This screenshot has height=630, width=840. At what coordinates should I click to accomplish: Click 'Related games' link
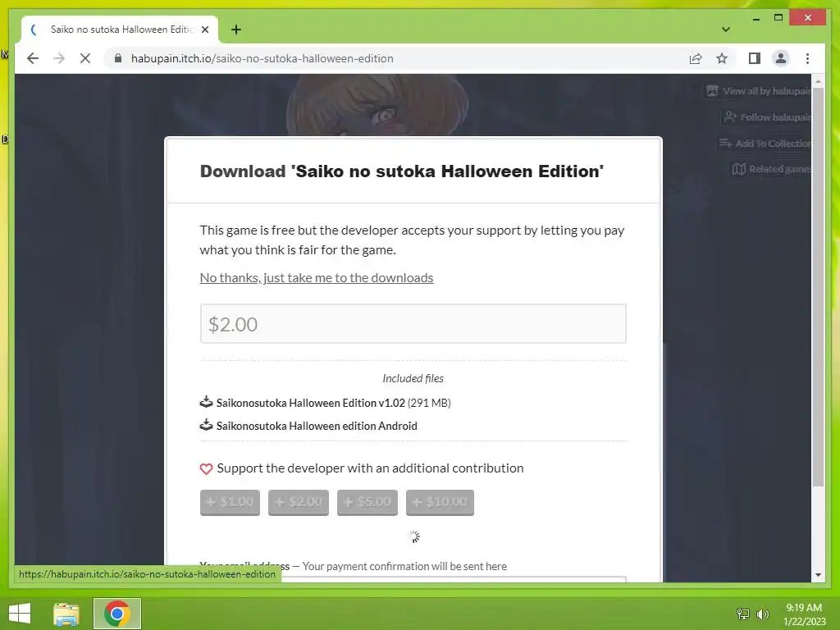(x=772, y=169)
